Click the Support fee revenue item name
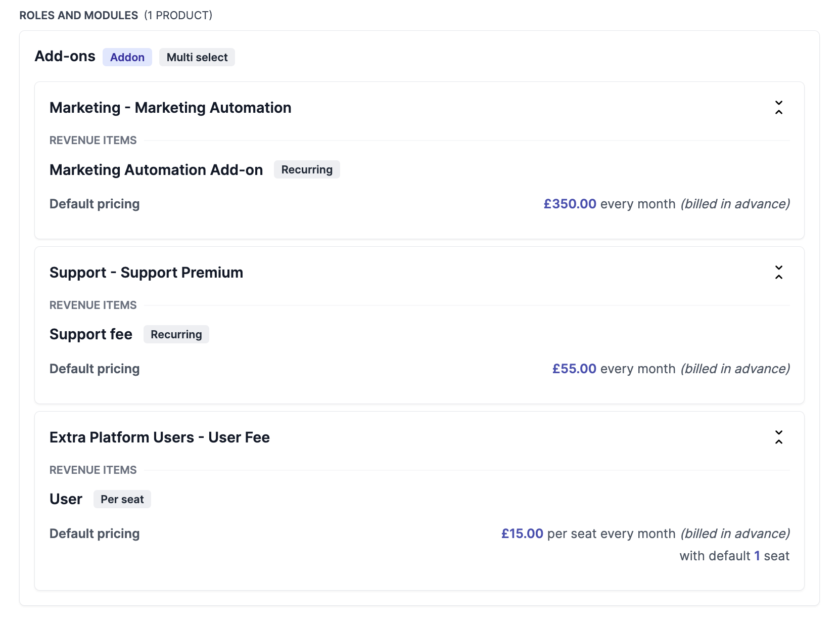The width and height of the screenshot is (840, 623). pos(90,334)
